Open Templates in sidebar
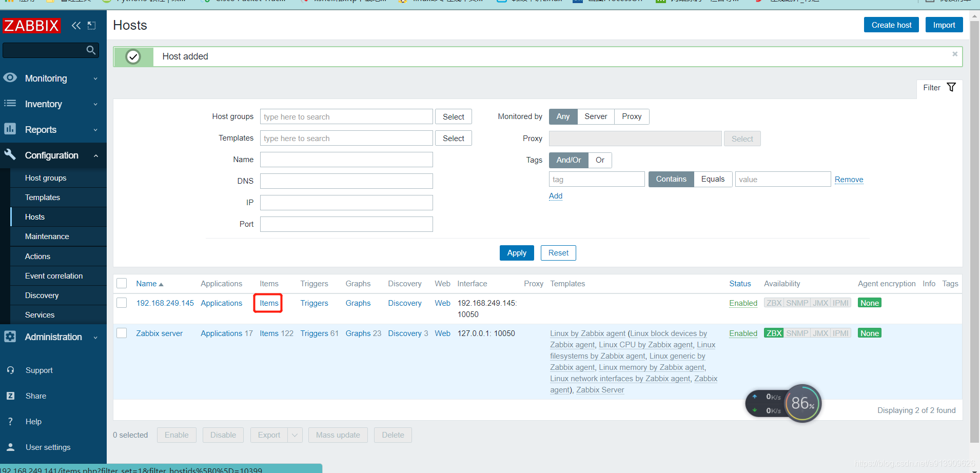 pos(58,198)
